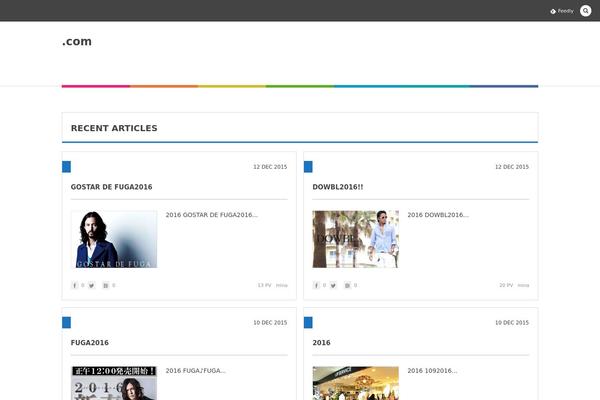Open article DOWBL2016!! title
Image resolution: width=600 pixels, height=400 pixels.
tap(338, 187)
